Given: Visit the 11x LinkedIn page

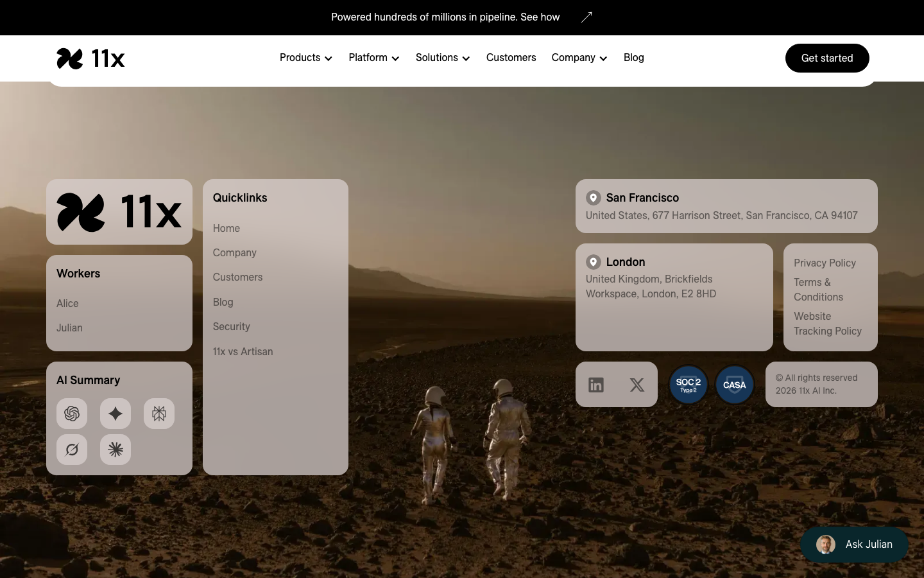Looking at the screenshot, I should (596, 385).
